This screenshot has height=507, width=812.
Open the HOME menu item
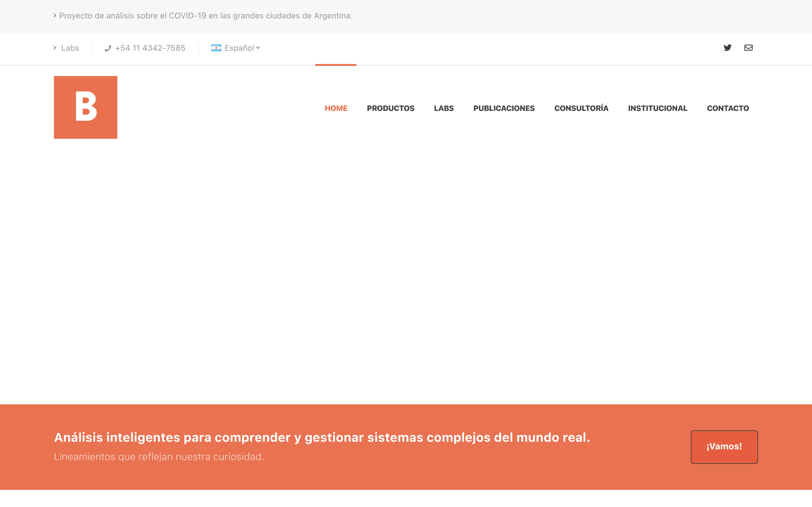click(336, 108)
